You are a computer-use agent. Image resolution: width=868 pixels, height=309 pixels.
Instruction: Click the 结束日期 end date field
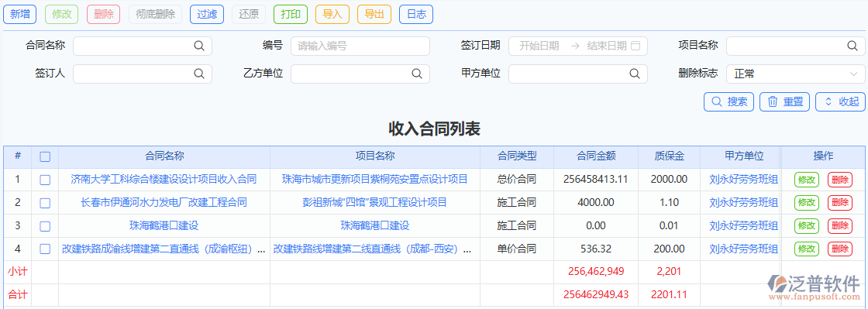[606, 46]
